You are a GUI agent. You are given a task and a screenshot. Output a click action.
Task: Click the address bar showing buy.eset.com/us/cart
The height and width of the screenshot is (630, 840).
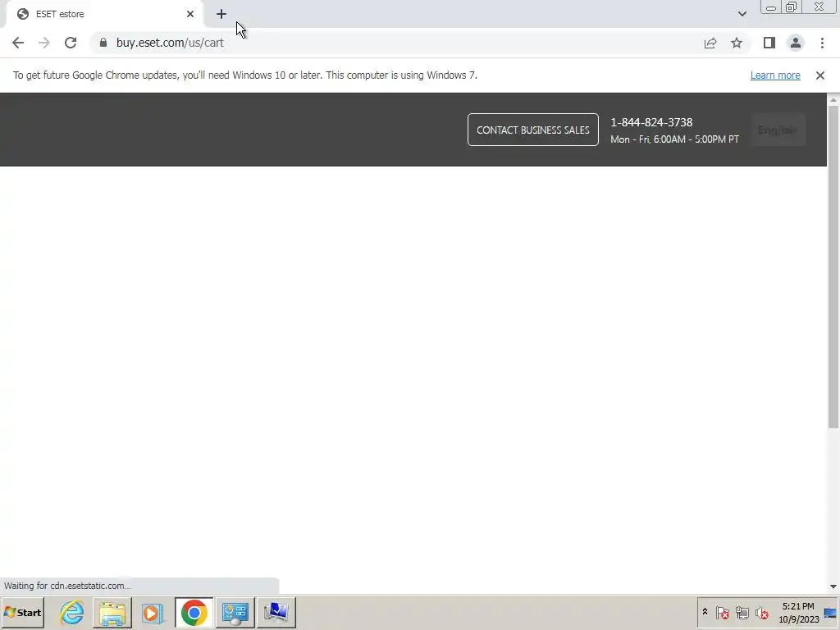(x=396, y=43)
